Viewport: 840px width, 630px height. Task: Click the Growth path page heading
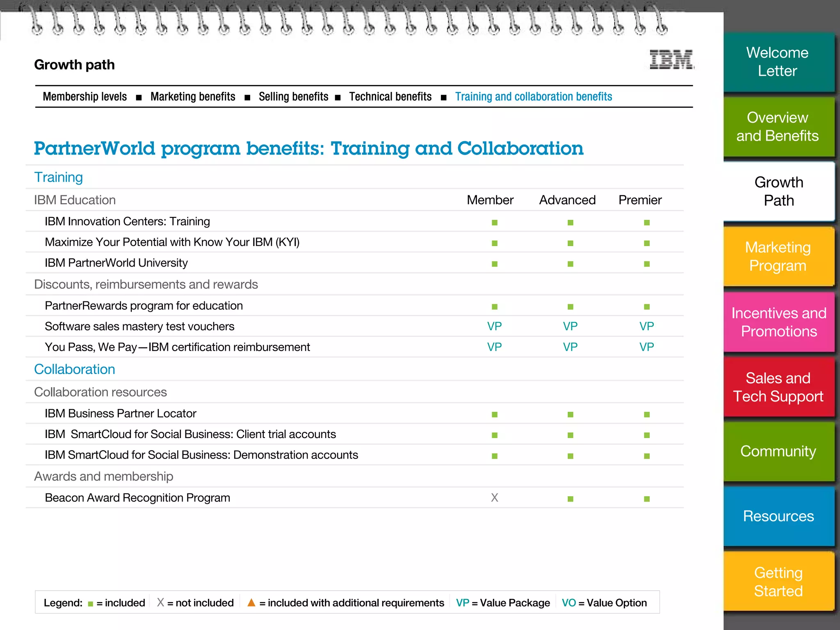(74, 65)
